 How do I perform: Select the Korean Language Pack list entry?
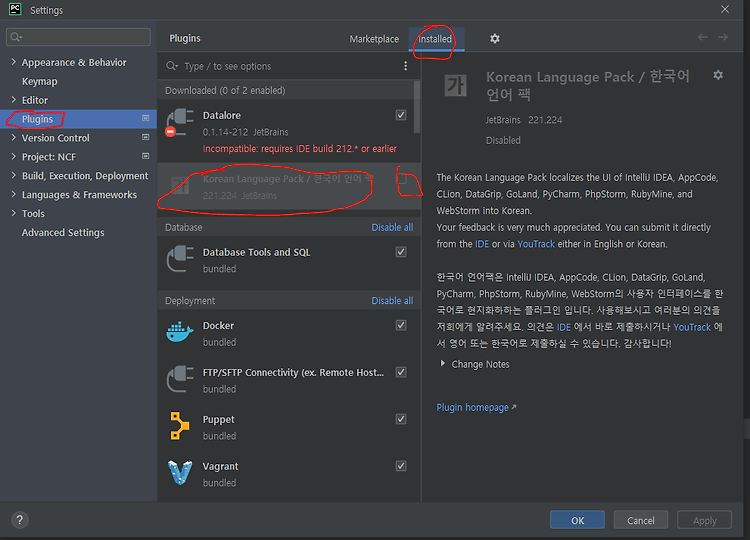pos(289,187)
